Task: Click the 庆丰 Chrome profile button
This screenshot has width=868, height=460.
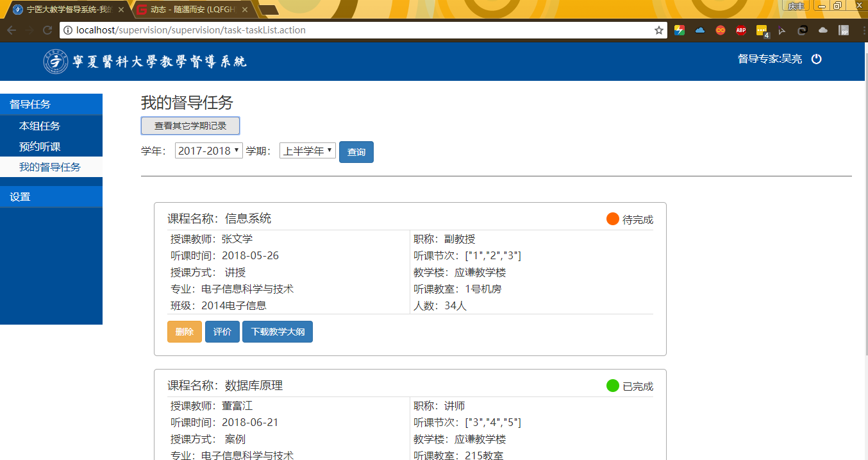Action: click(x=796, y=5)
